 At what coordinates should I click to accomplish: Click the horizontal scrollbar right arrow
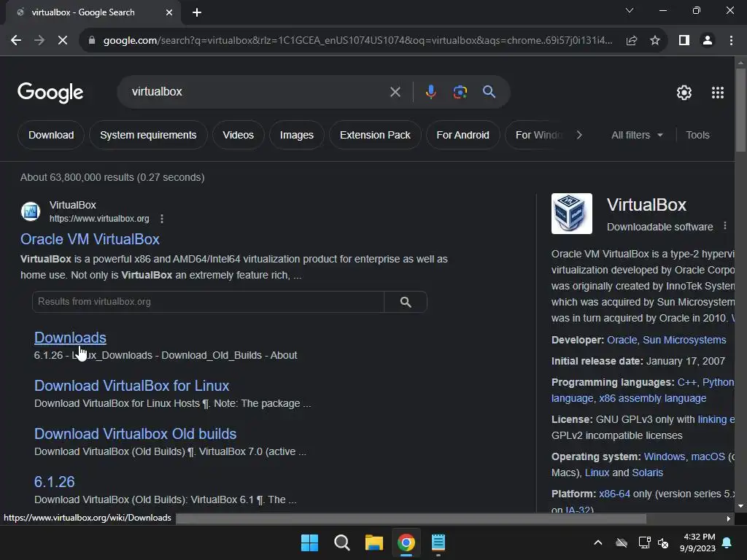(x=729, y=518)
